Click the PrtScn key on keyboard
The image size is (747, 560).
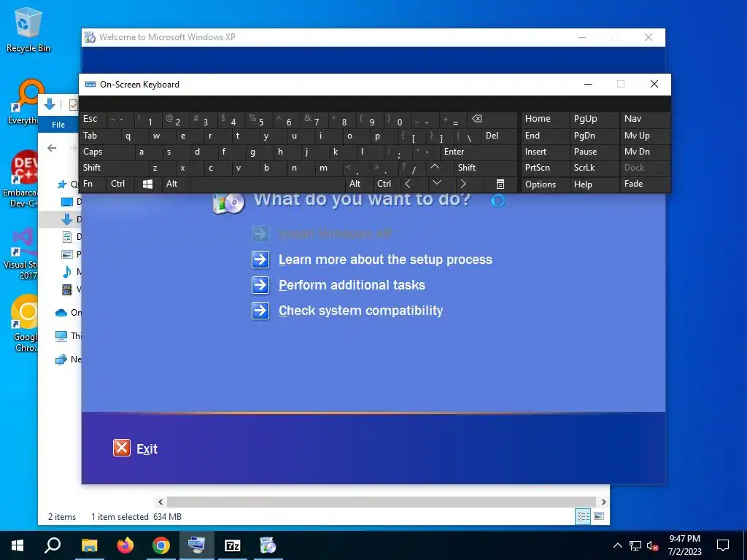545,168
